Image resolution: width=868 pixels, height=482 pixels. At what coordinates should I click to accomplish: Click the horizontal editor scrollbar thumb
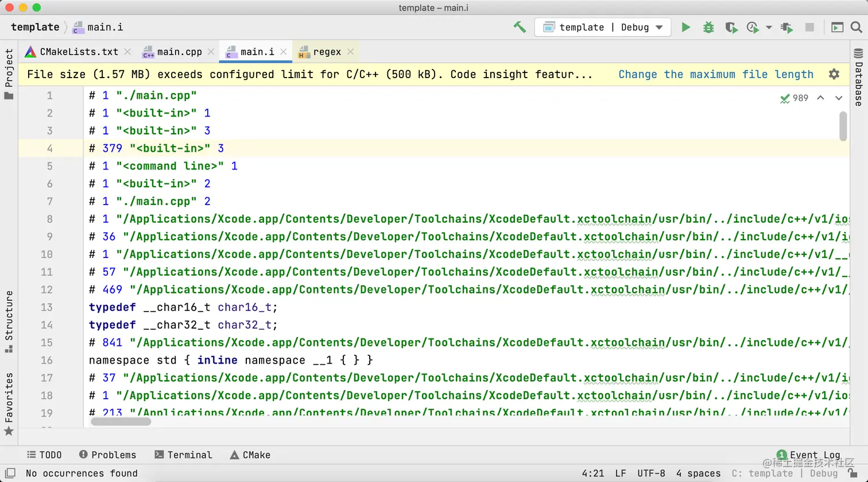(x=121, y=421)
